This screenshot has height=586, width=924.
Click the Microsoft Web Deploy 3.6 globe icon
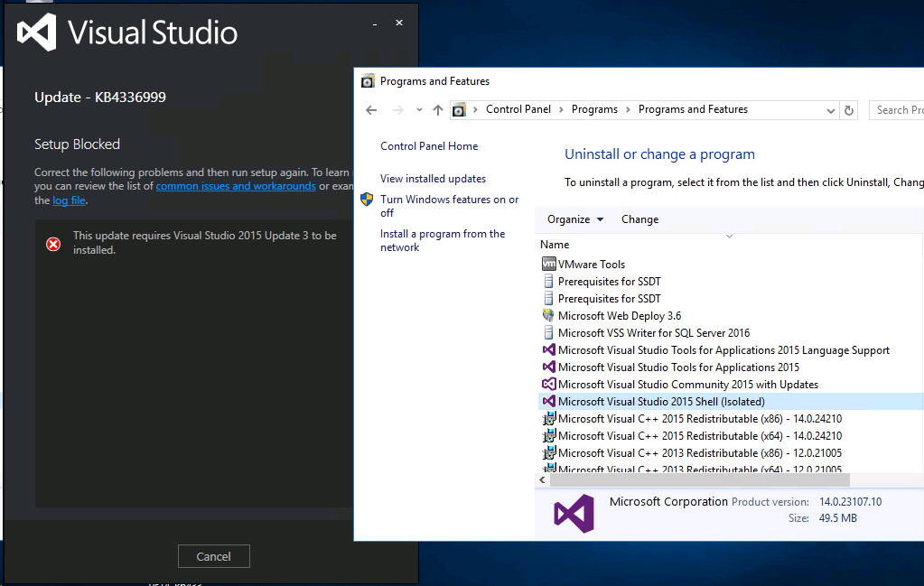click(549, 315)
